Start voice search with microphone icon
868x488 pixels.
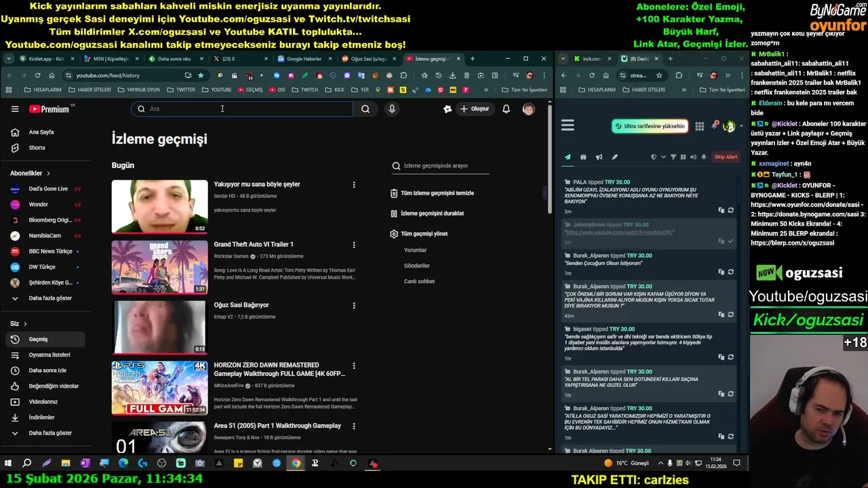point(392,109)
